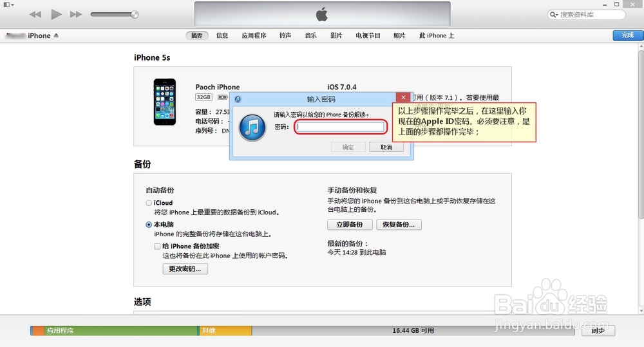Click the '手动备份和恢复' heading text
This screenshot has width=644, height=347.
(352, 190)
